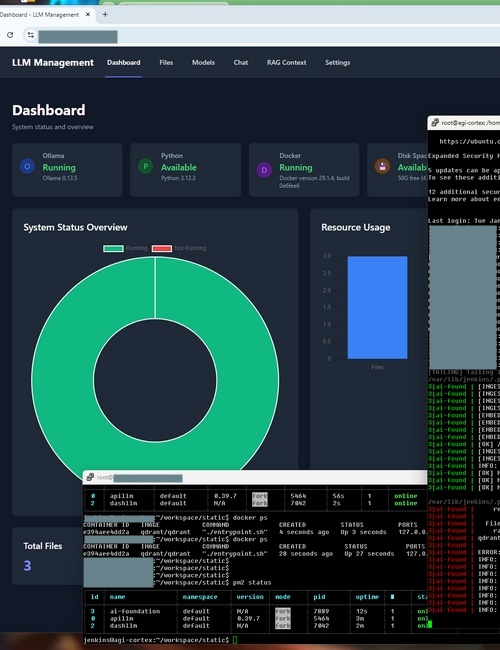This screenshot has width=500, height=650.
Task: Click qdrant/qdrant image in first docker ps output
Action: click(165, 532)
